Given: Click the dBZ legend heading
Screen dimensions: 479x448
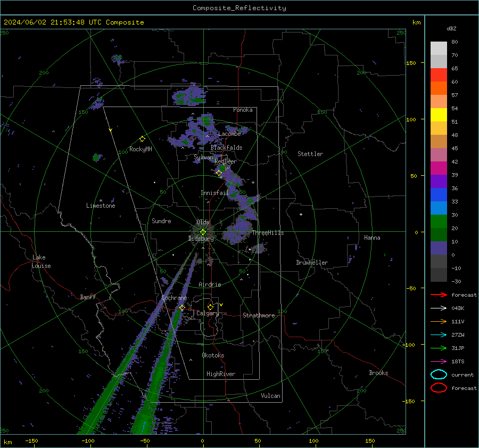Looking at the screenshot, I should pyautogui.click(x=451, y=28).
